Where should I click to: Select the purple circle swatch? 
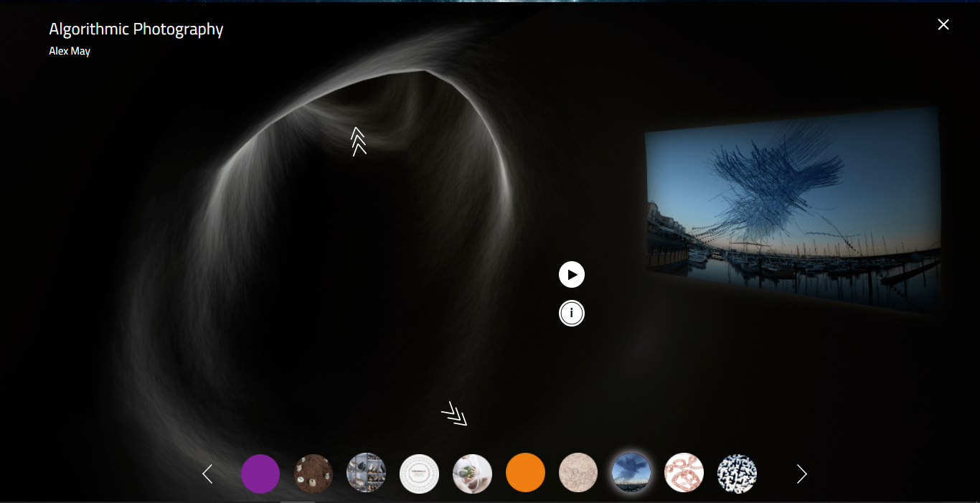260,474
